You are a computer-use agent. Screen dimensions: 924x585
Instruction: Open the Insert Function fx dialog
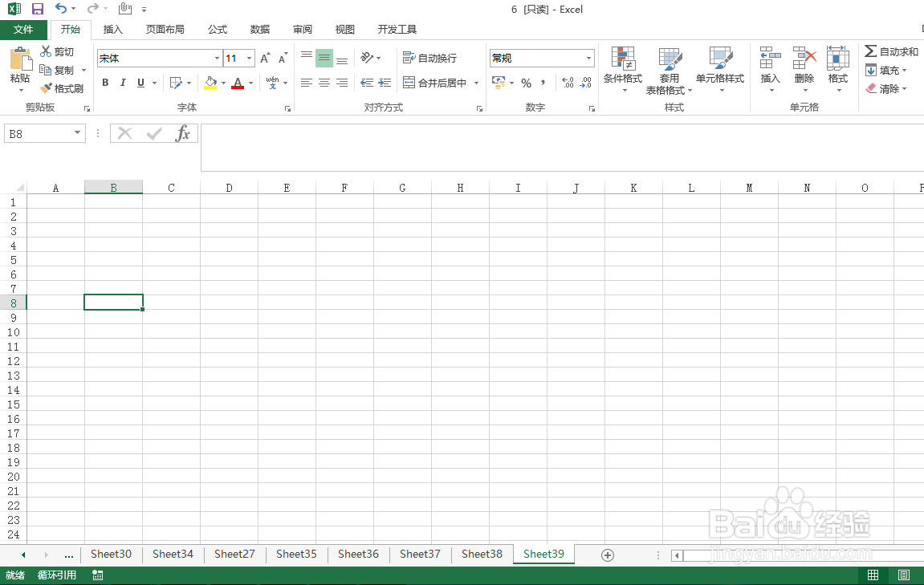[x=183, y=133]
